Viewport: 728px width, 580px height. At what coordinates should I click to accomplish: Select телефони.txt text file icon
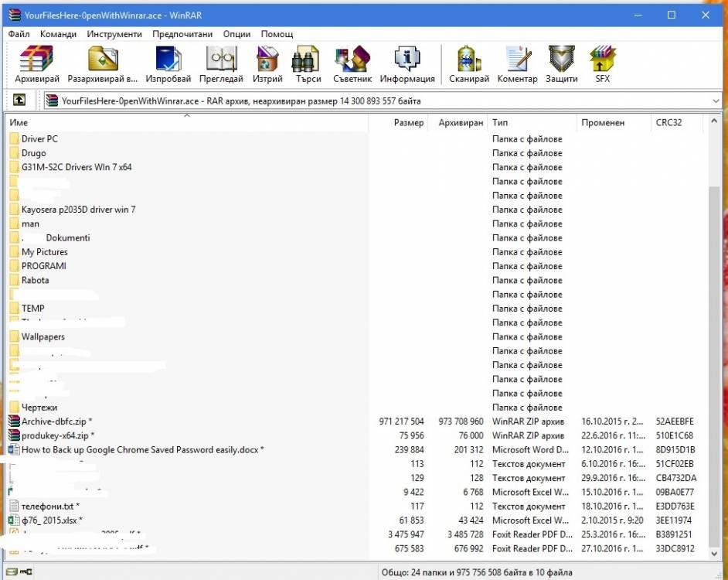click(x=15, y=506)
